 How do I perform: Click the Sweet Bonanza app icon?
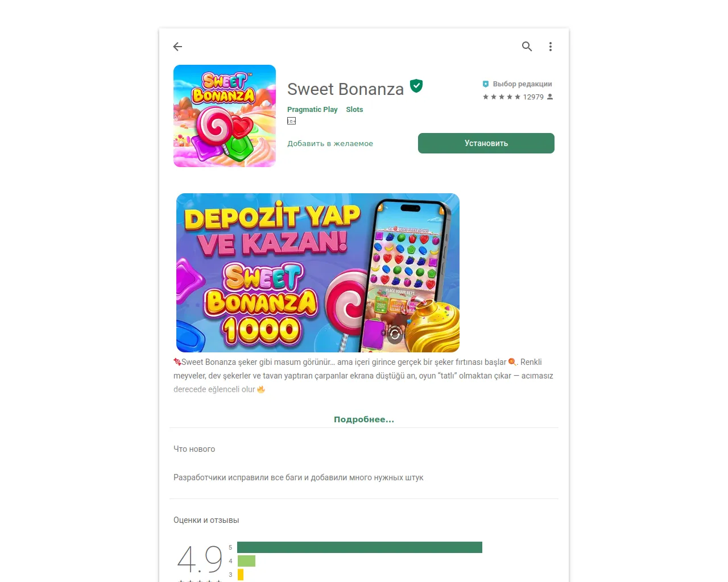(225, 116)
